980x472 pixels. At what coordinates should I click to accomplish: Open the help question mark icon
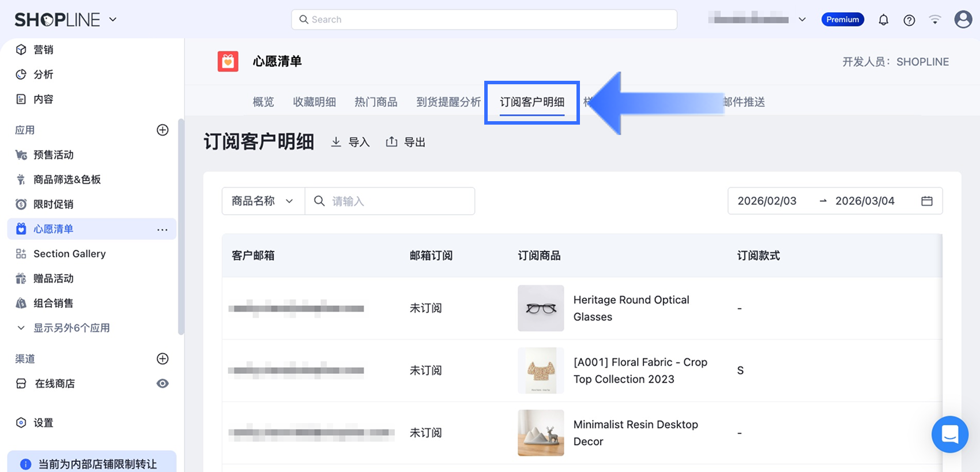click(909, 20)
